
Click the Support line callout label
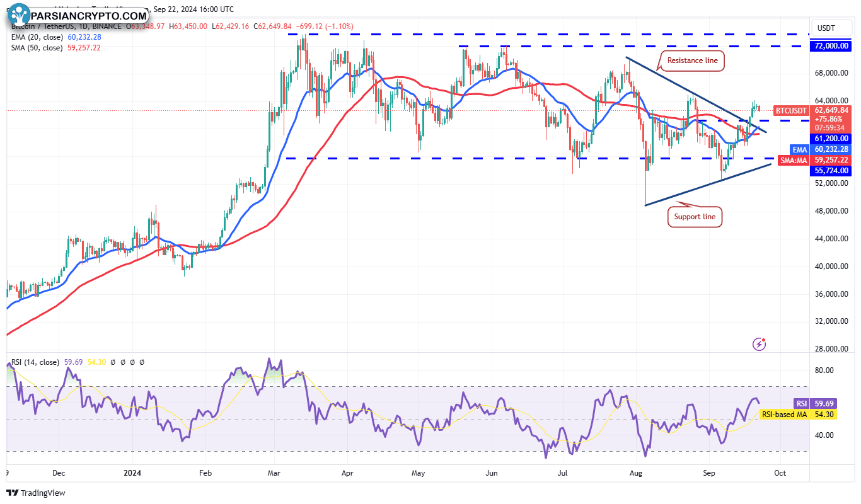coord(695,217)
